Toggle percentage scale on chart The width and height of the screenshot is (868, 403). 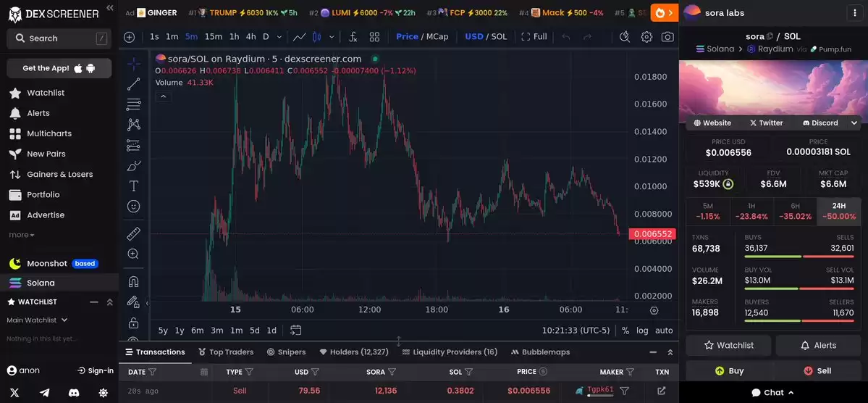point(625,331)
